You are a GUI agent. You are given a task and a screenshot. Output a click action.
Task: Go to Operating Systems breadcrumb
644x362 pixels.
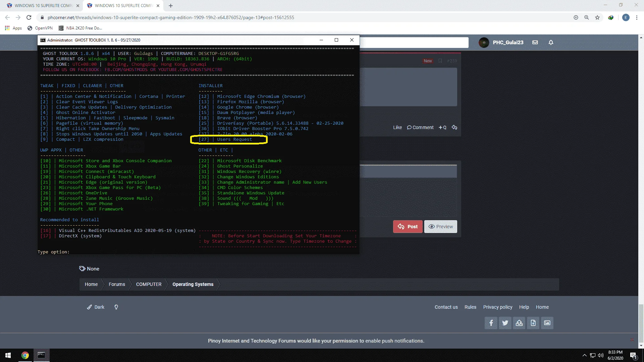tap(193, 284)
